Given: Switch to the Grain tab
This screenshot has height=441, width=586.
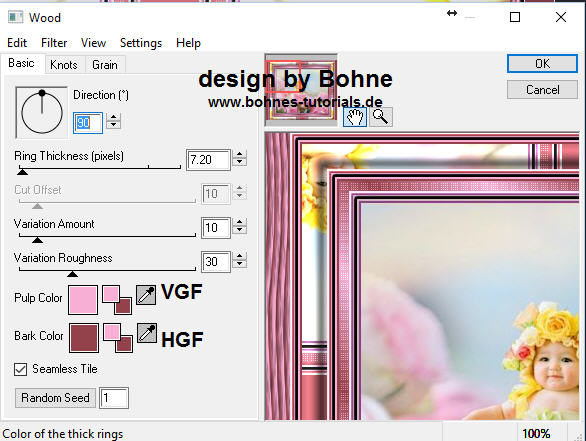Looking at the screenshot, I should [x=105, y=65].
